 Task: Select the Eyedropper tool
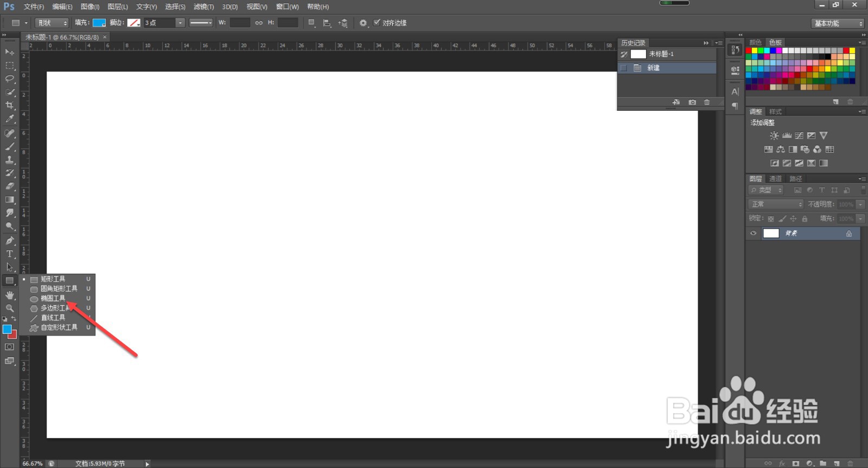pos(10,119)
